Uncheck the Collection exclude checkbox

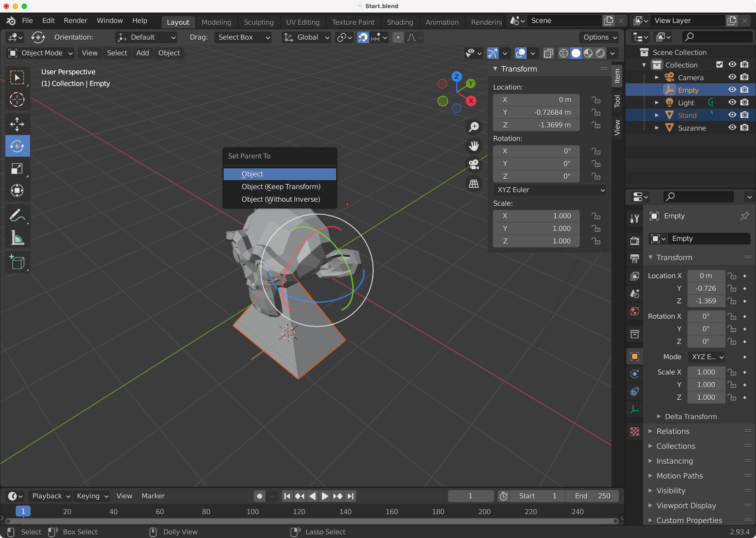[x=720, y=65]
